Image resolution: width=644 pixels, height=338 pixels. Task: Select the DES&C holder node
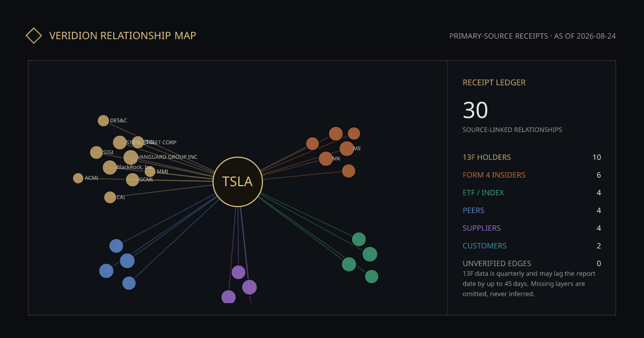[x=104, y=121]
